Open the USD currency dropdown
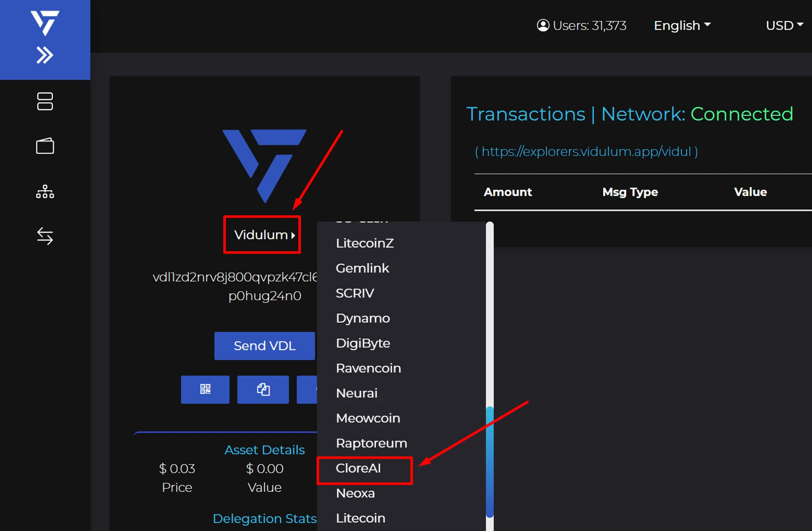The width and height of the screenshot is (812, 531). 784,25
